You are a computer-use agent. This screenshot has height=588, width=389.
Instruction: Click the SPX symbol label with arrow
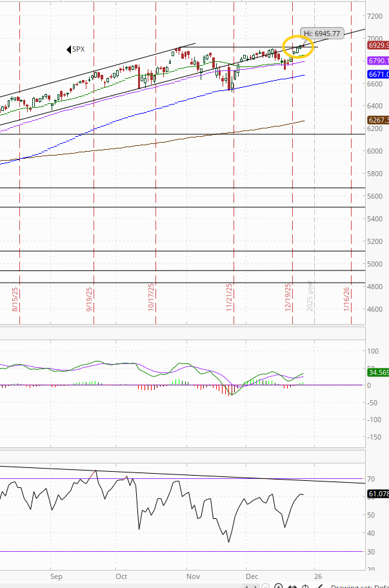75,49
